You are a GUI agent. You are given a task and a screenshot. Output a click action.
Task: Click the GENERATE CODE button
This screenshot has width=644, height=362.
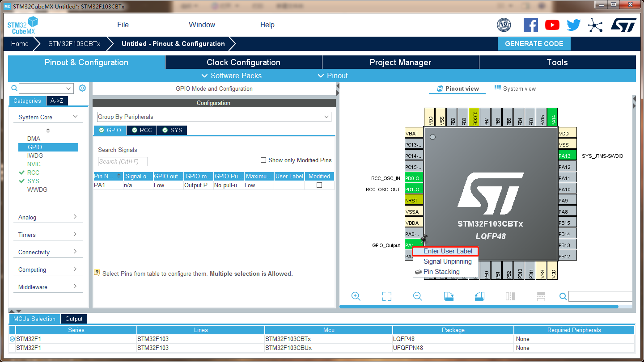(534, 44)
